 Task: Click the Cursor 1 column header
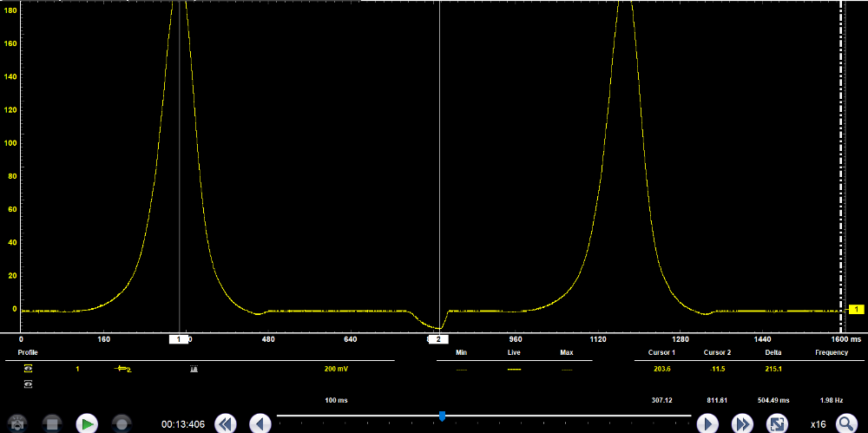click(661, 352)
